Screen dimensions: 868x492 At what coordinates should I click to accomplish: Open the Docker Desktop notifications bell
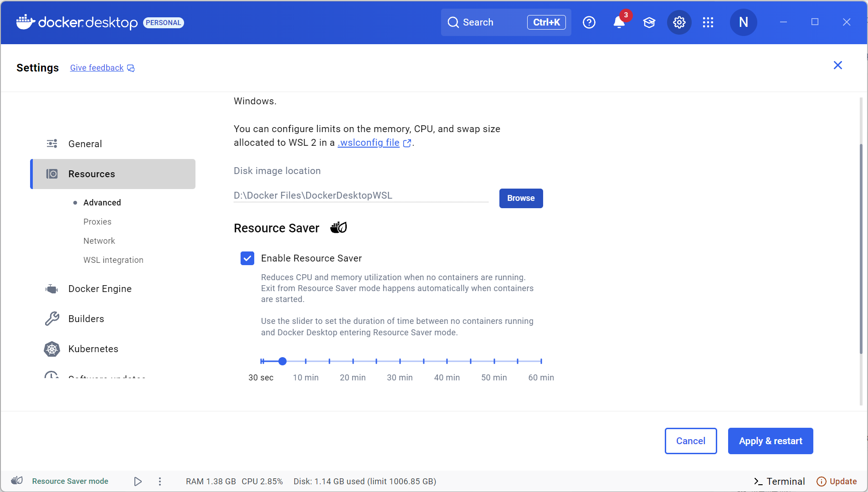tap(619, 22)
